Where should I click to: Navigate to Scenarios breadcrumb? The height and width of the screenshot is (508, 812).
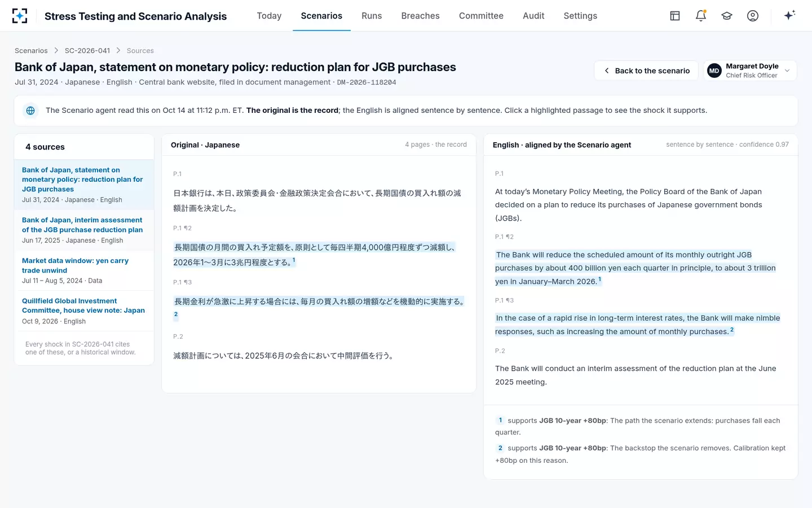pos(31,51)
